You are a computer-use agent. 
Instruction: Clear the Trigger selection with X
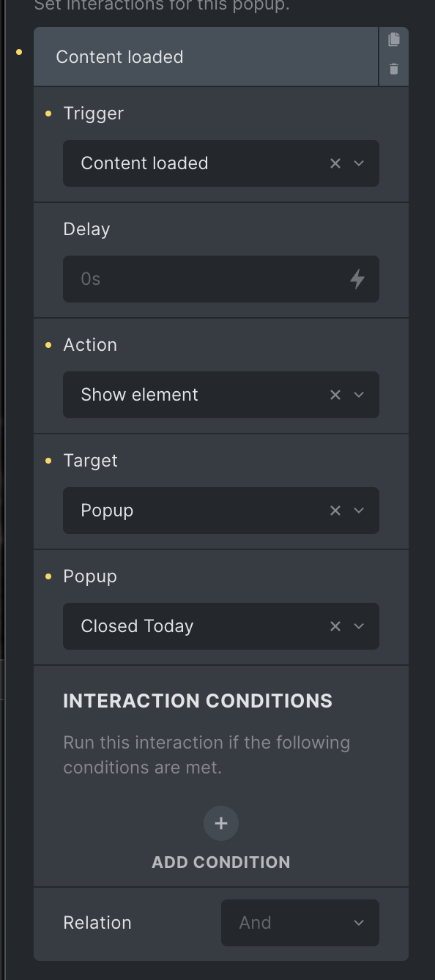pyautogui.click(x=335, y=163)
